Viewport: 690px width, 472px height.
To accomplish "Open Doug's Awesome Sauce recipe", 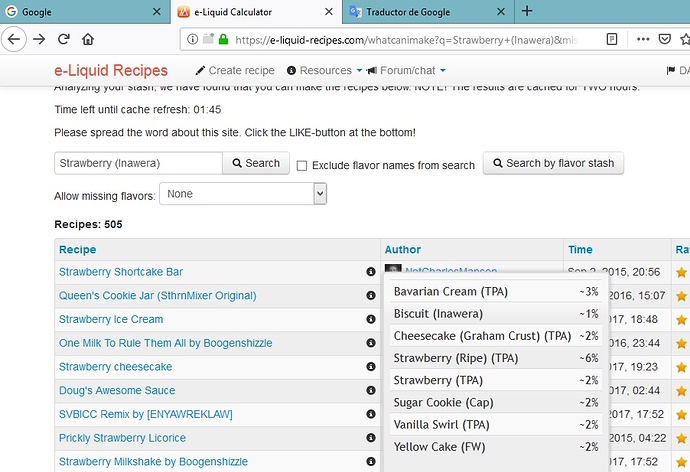I will click(117, 391).
